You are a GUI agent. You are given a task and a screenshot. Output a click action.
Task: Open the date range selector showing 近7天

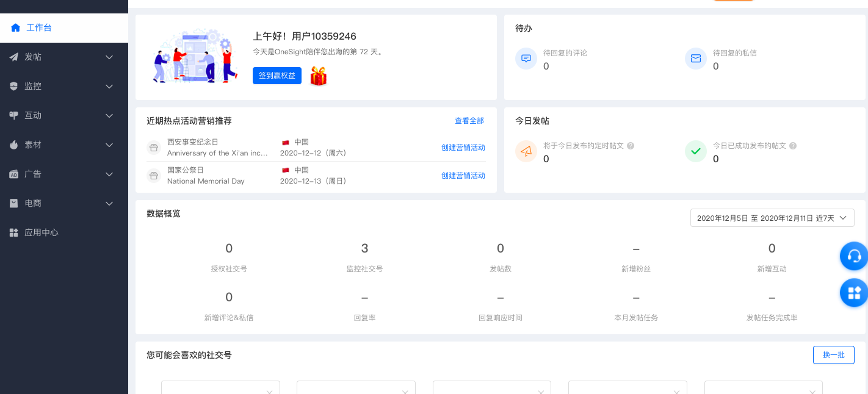click(x=772, y=218)
